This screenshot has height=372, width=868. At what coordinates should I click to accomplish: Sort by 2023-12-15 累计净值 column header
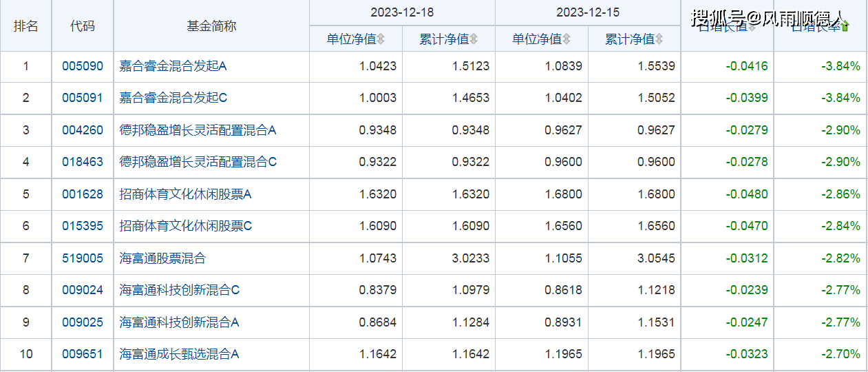click(630, 39)
